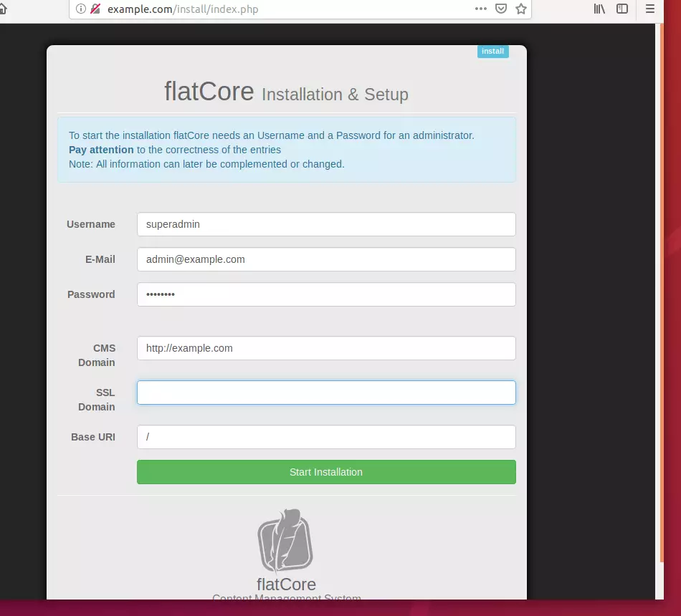
Task: Click the blue install badge
Action: tap(493, 52)
